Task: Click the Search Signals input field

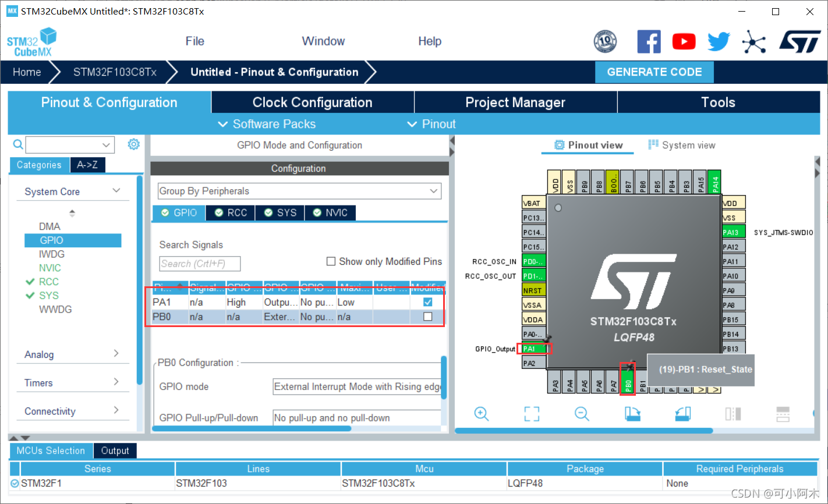Action: pos(200,264)
